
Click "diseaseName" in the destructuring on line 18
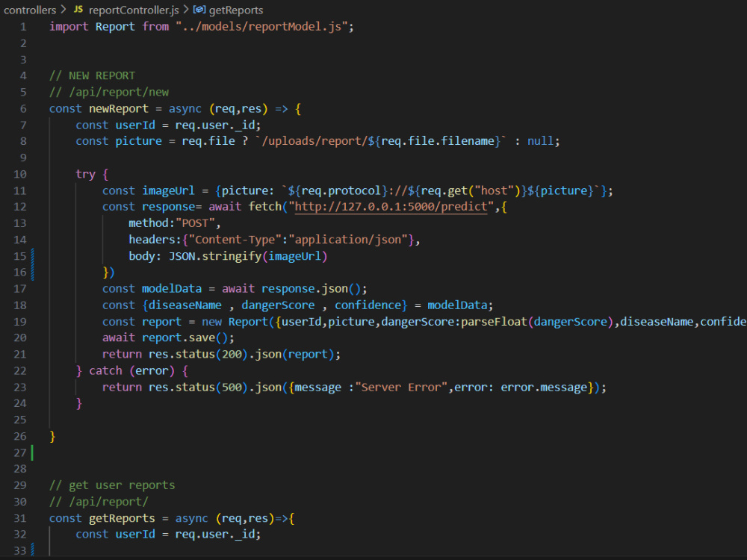pos(185,305)
